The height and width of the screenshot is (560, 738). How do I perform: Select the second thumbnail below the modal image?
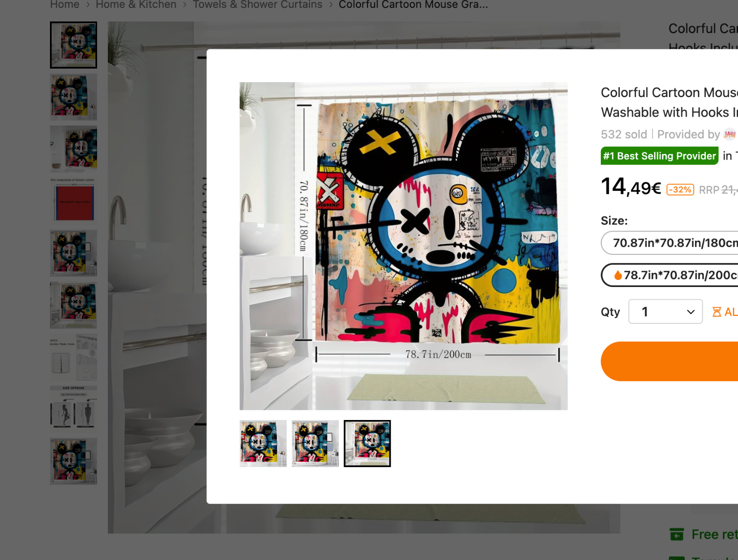point(315,443)
